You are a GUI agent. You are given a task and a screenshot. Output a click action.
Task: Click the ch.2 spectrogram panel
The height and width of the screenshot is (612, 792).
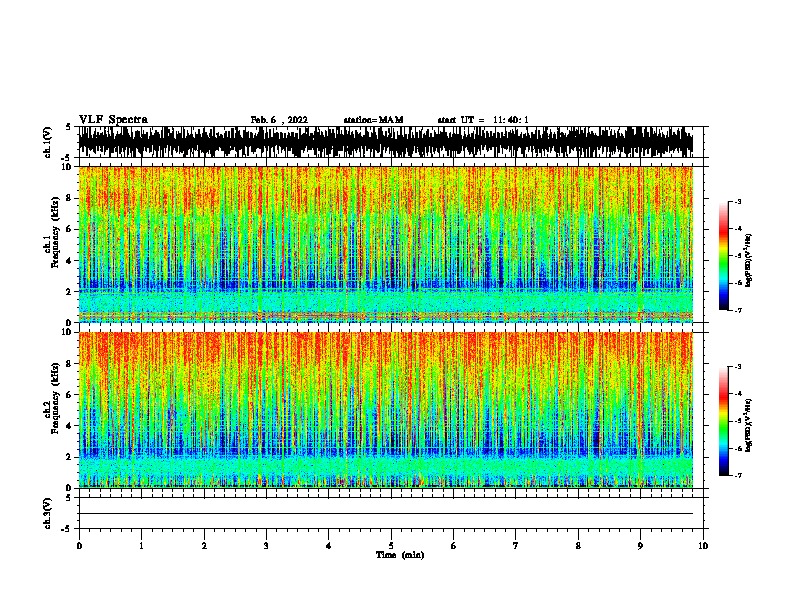[386, 410]
